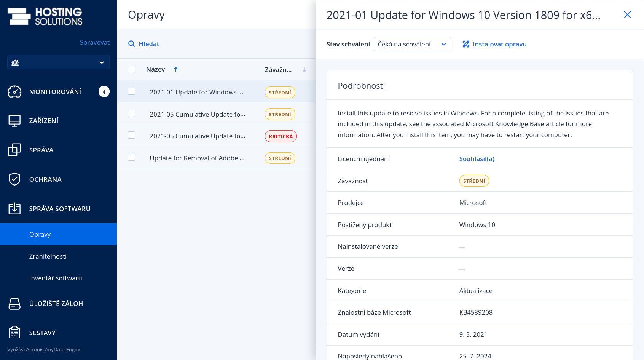644x360 pixels.
Task: Sort by Název column header
Action: click(156, 69)
